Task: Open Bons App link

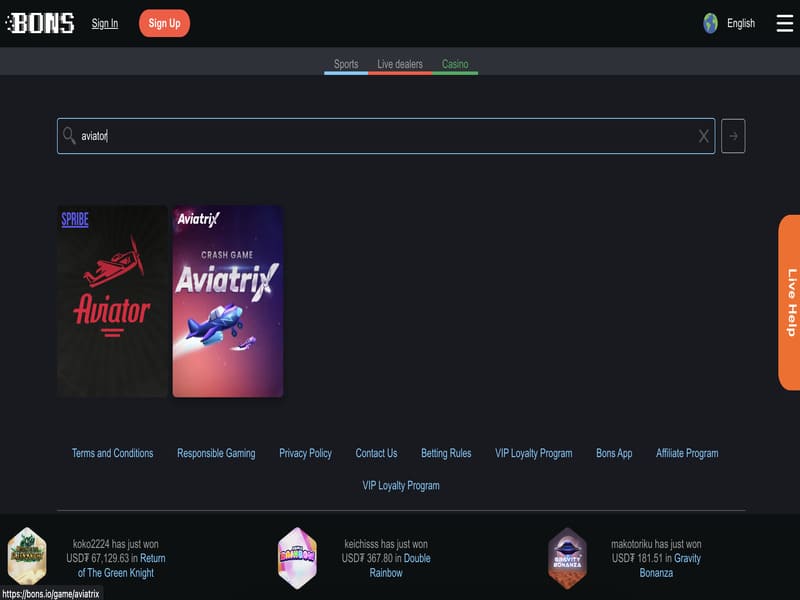Action: coord(614,453)
